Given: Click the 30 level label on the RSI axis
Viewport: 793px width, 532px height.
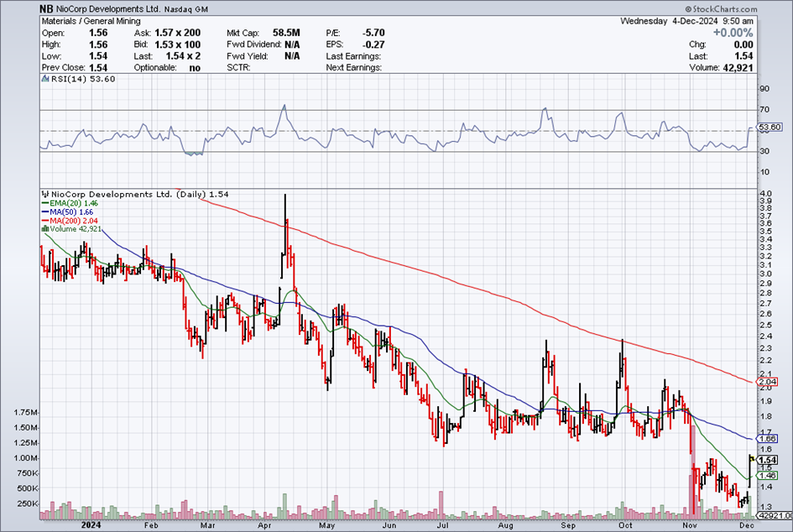Looking at the screenshot, I should click(x=764, y=151).
